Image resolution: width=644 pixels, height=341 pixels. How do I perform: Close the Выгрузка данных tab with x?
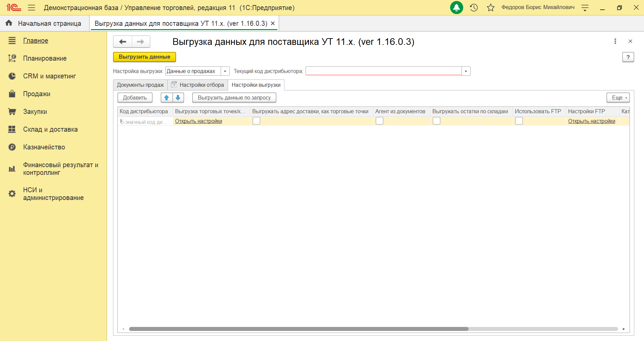coord(273,23)
